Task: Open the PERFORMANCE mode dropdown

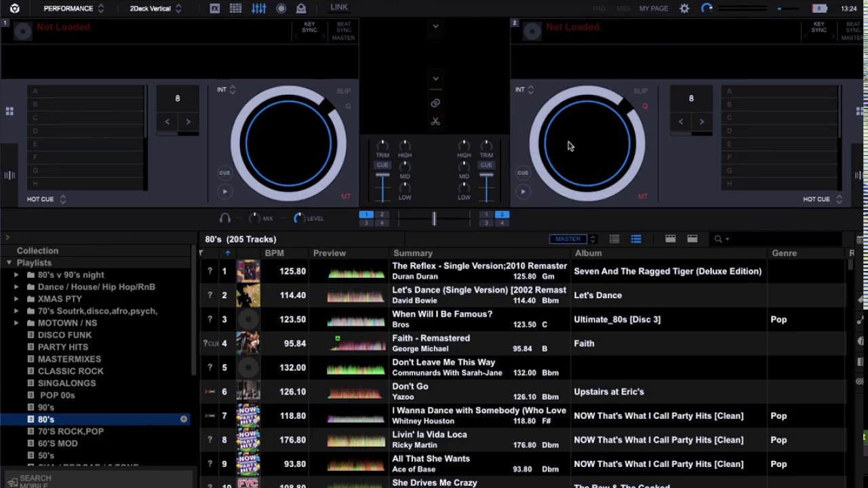Action: 73,8
